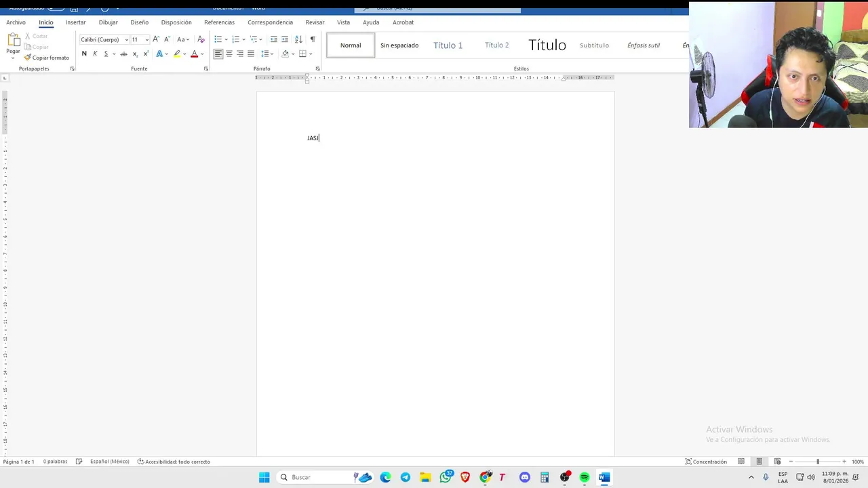Click the Windows Start button

tap(264, 477)
